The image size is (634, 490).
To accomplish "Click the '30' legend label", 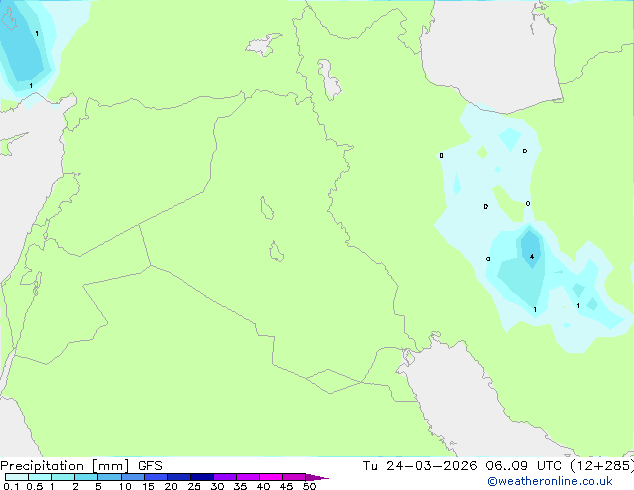I will [x=217, y=486].
